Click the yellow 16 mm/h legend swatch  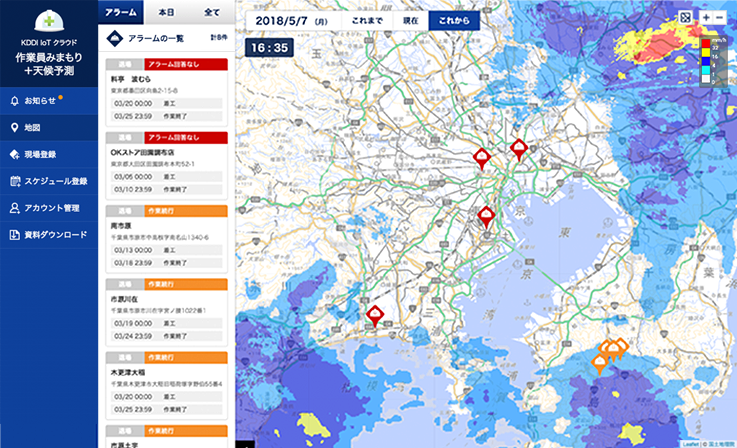click(706, 52)
